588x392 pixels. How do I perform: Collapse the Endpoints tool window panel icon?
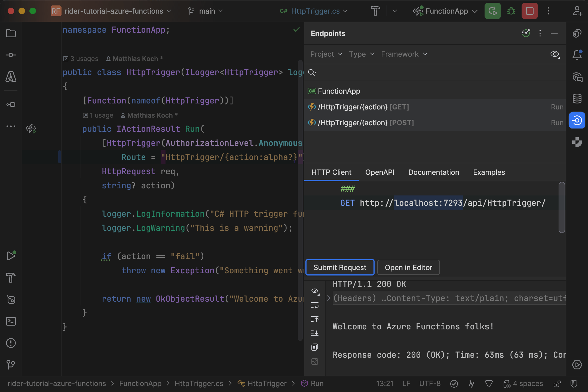[555, 33]
